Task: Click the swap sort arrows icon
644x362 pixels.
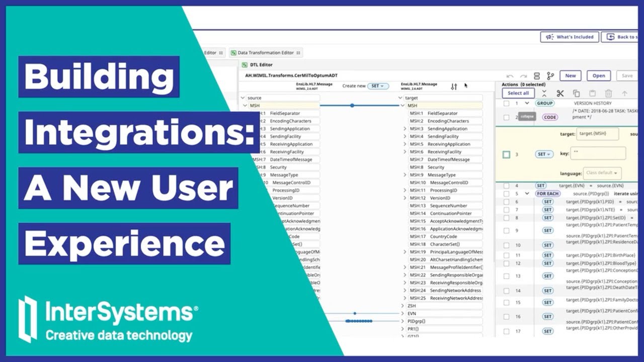Action: [x=454, y=86]
